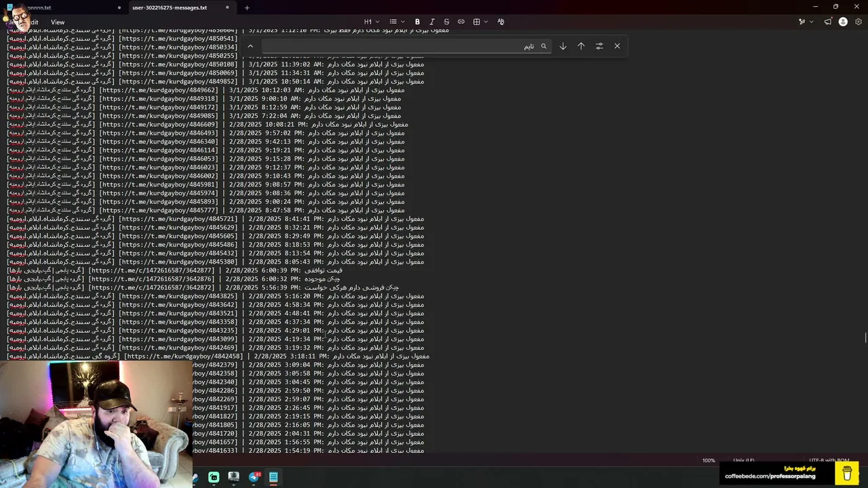
Task: Open the list style dropdown
Action: pos(397,22)
